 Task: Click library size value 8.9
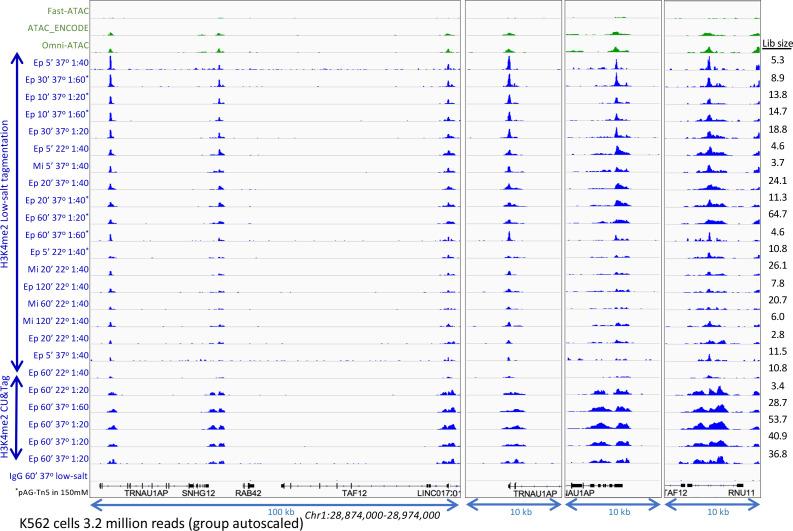777,77
